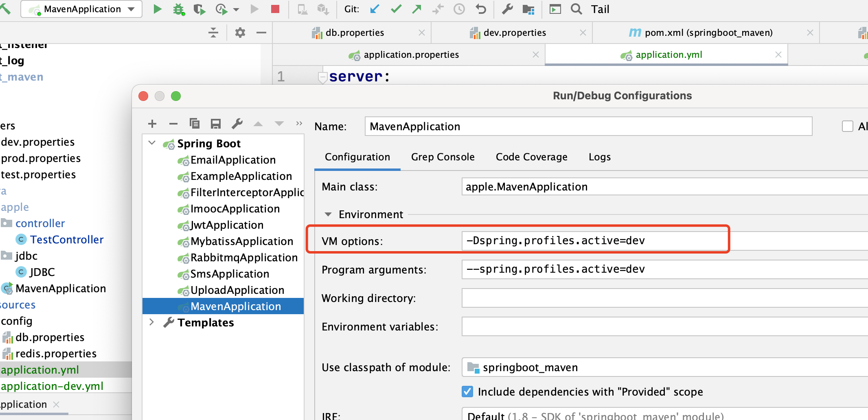Stop the running application
Image resolution: width=868 pixels, height=420 pixels.
[275, 9]
